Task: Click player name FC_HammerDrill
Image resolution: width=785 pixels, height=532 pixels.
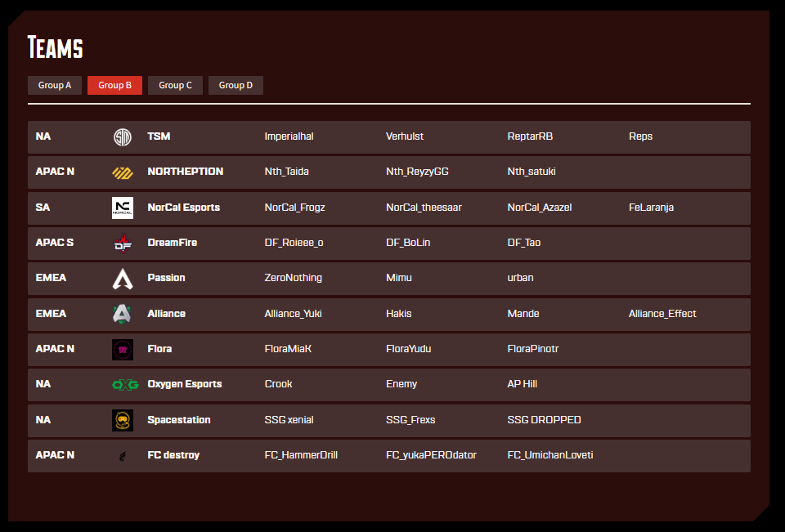Action: [301, 455]
